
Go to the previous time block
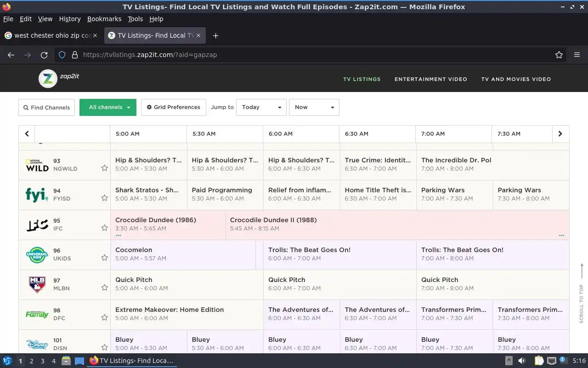[27, 134]
